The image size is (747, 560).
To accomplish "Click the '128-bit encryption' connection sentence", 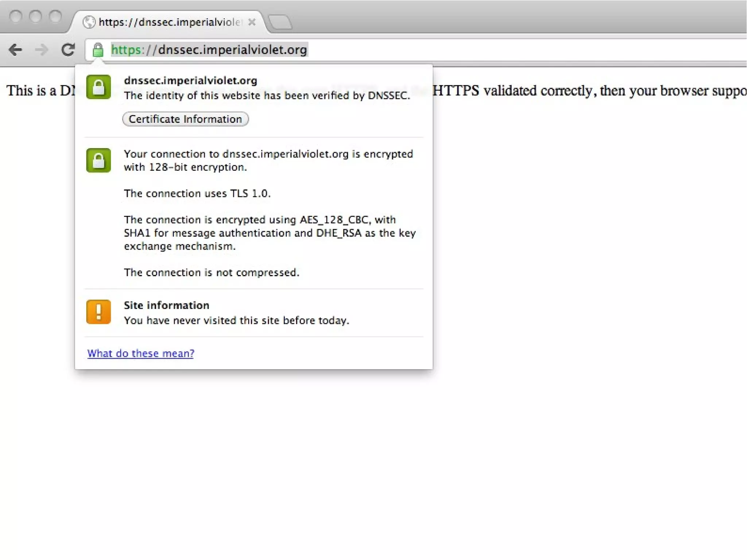I will [x=268, y=161].
